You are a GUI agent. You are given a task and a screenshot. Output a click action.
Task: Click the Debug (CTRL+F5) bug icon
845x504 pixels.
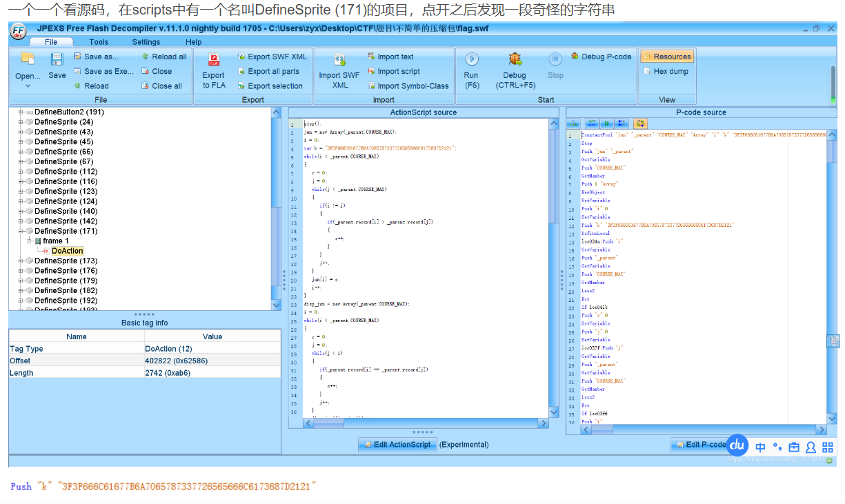point(515,59)
